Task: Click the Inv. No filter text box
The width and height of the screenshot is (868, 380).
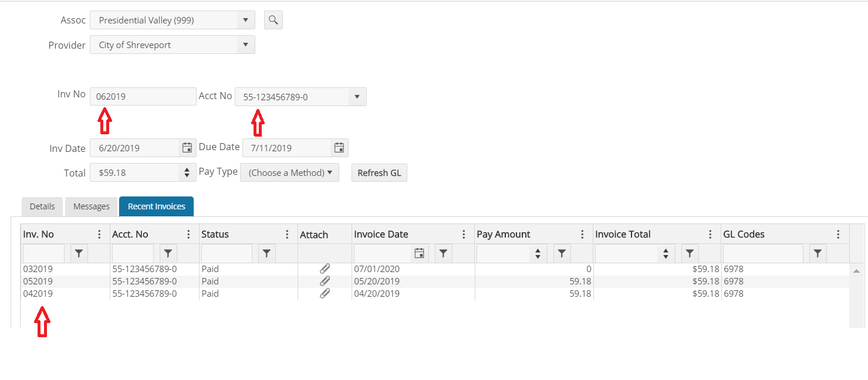Action: (44, 253)
